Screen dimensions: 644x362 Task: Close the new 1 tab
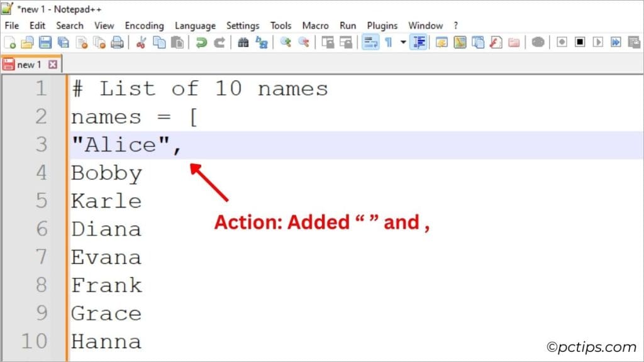tap(53, 64)
